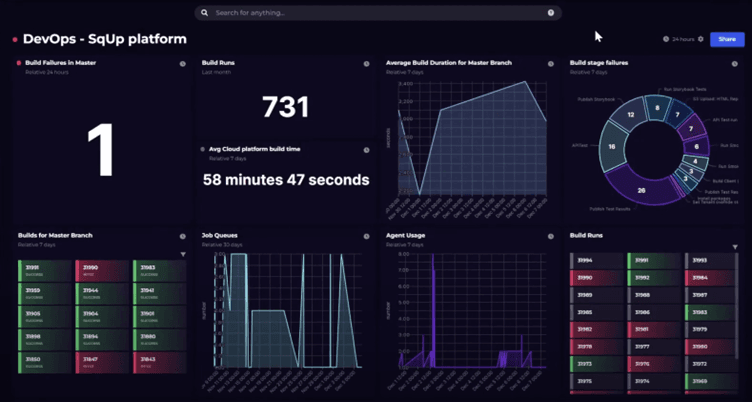
Task: Click status dot next to Avg Cloud platform build time
Action: 203,149
